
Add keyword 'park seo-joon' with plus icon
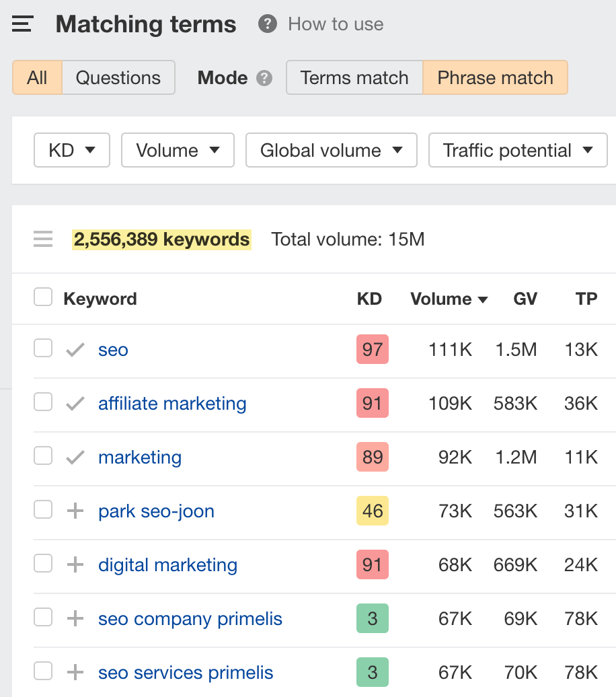(x=75, y=511)
